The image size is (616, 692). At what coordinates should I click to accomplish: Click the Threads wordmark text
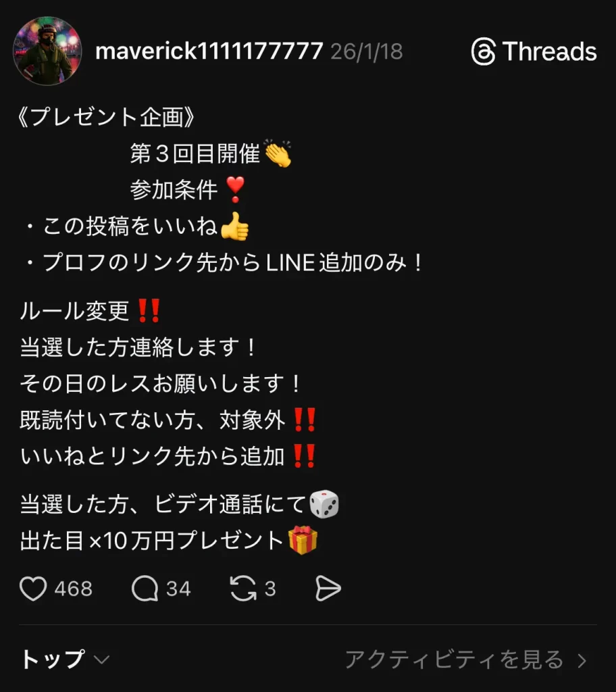point(549,51)
